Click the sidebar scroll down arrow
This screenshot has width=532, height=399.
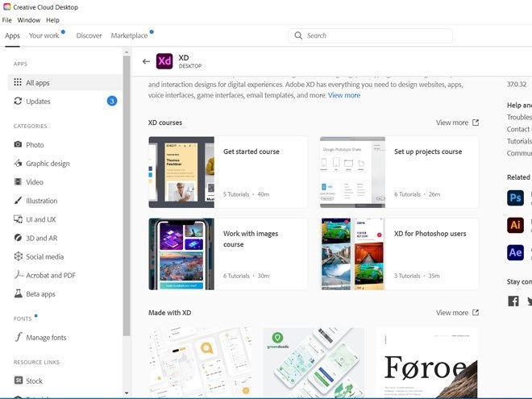pyautogui.click(x=127, y=393)
